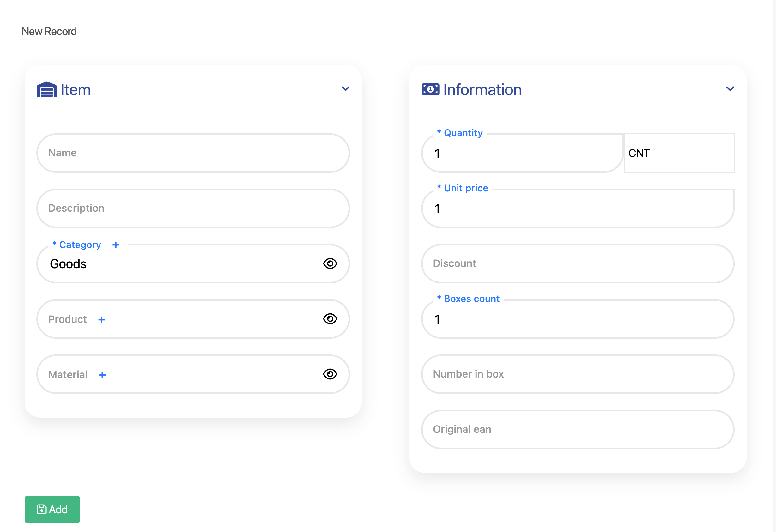Click the warehouse icon beside Item heading

pyautogui.click(x=47, y=89)
